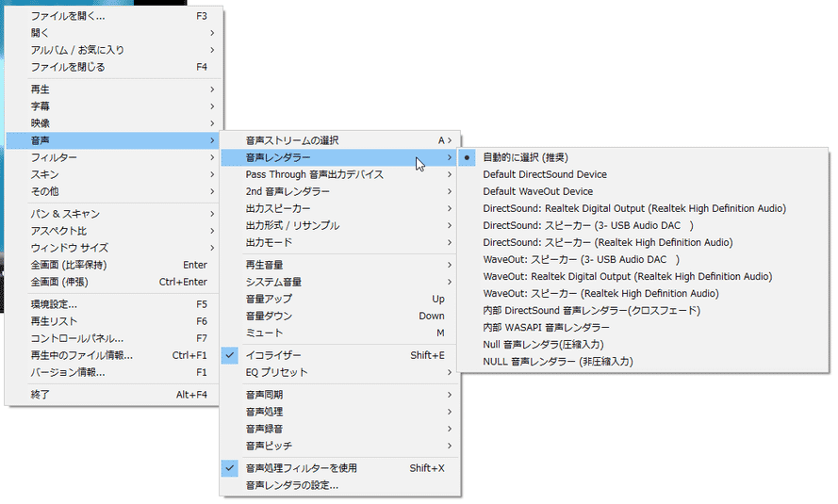
Task: Choose Default DirectSound Device
Action: tap(544, 174)
